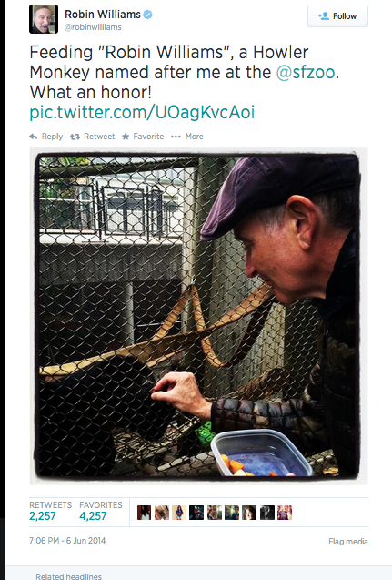Viewport: 392px width, 580px height.
Task: Click the verified badge next to name
Action: coord(147,15)
